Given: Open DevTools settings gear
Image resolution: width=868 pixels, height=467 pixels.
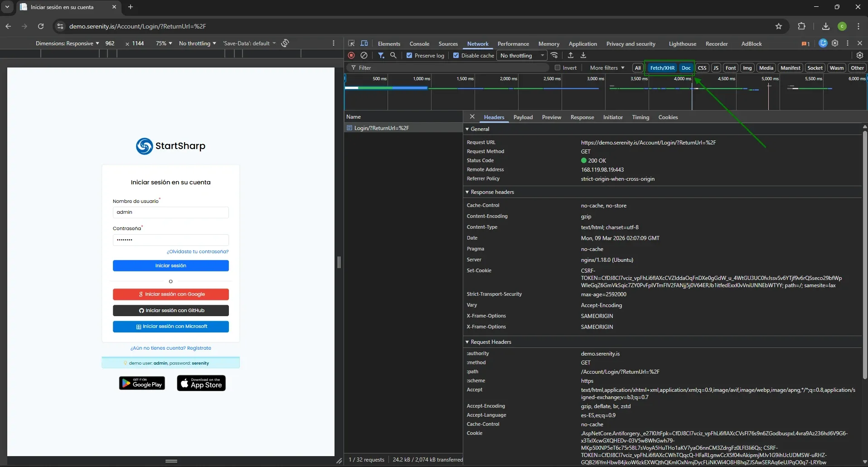Looking at the screenshot, I should [860, 55].
